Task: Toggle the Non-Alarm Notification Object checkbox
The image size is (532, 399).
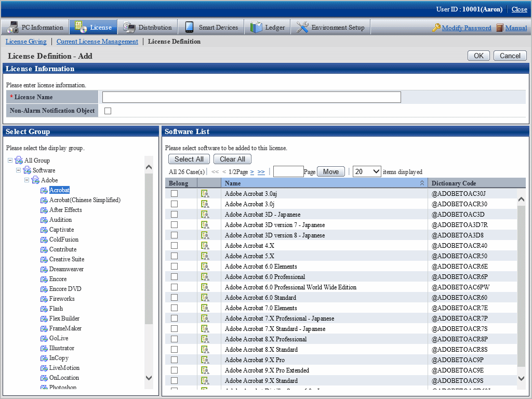Action: [108, 111]
